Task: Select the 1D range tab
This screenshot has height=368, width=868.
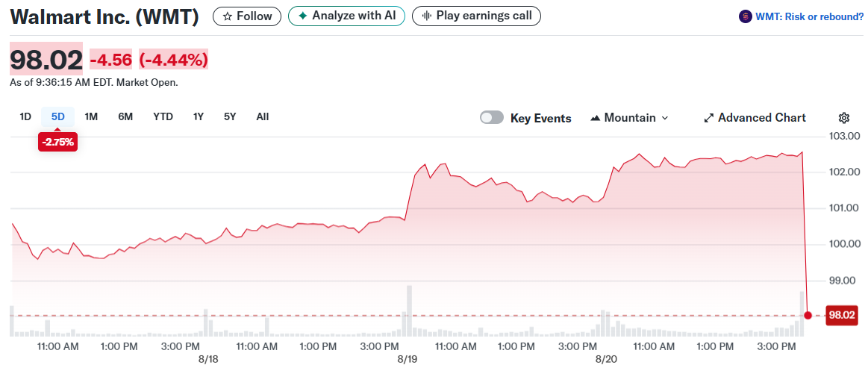Action: [25, 116]
